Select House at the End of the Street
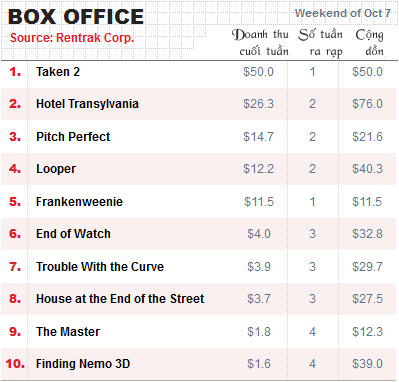399x382 pixels. pos(120,299)
